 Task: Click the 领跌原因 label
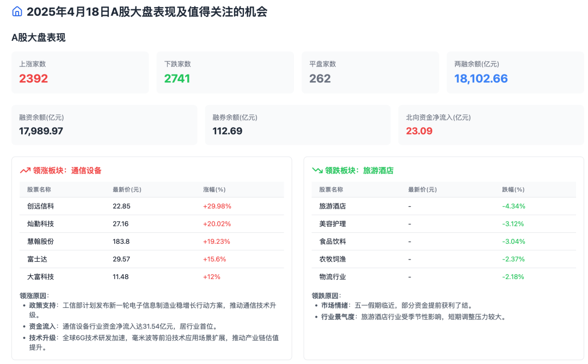pos(326,295)
